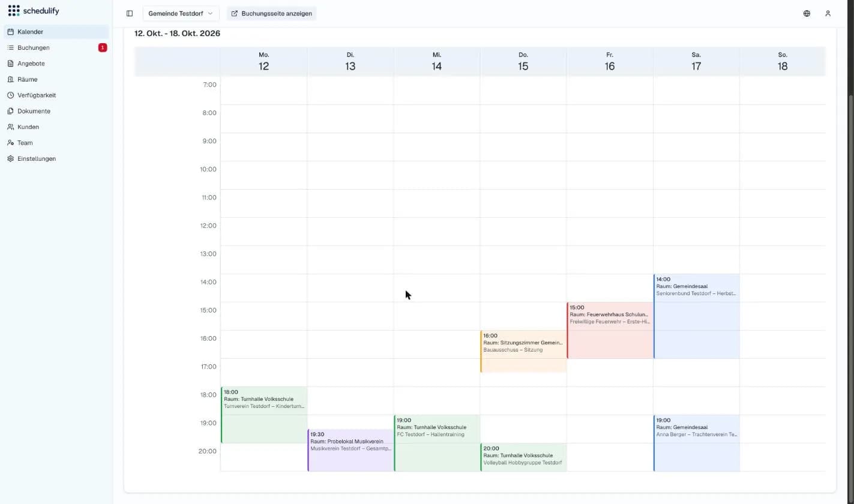Open Saturday 19:00 Anna Berger booking
Screen dimensions: 854x504
pos(696,443)
